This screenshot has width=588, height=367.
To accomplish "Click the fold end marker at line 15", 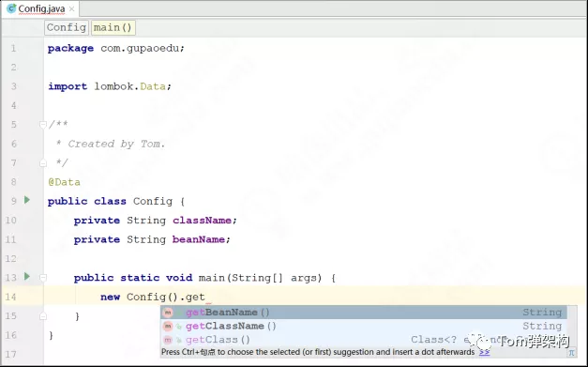I will [x=43, y=316].
